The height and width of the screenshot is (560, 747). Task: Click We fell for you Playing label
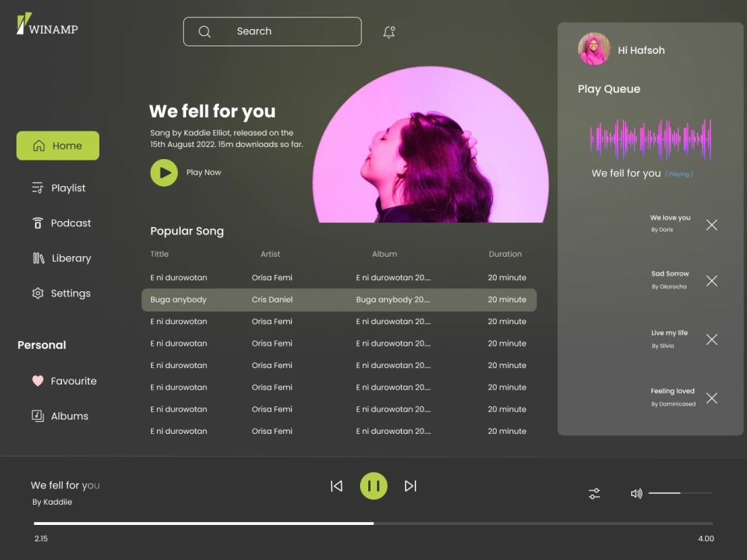[642, 173]
